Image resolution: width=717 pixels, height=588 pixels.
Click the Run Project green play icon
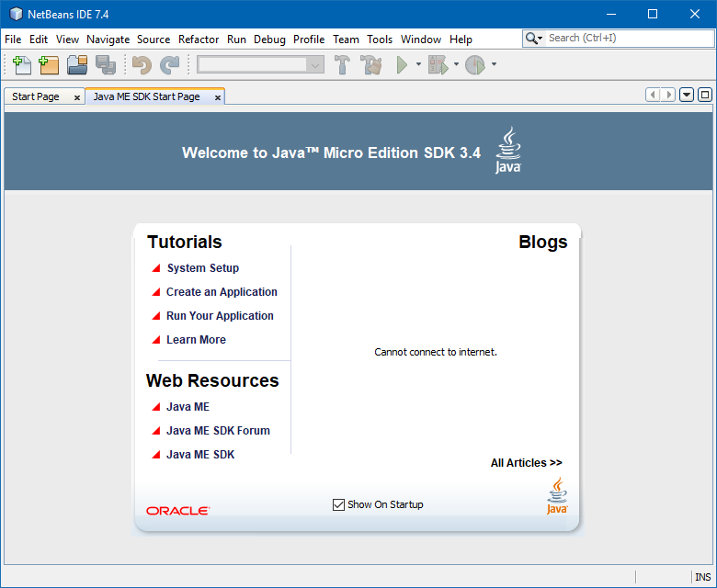point(402,65)
